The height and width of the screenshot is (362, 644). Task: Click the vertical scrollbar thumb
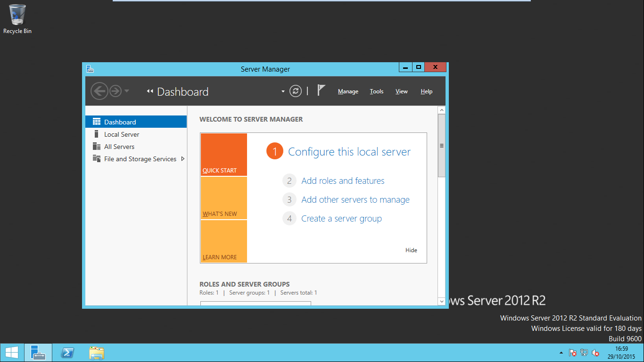(x=442, y=146)
